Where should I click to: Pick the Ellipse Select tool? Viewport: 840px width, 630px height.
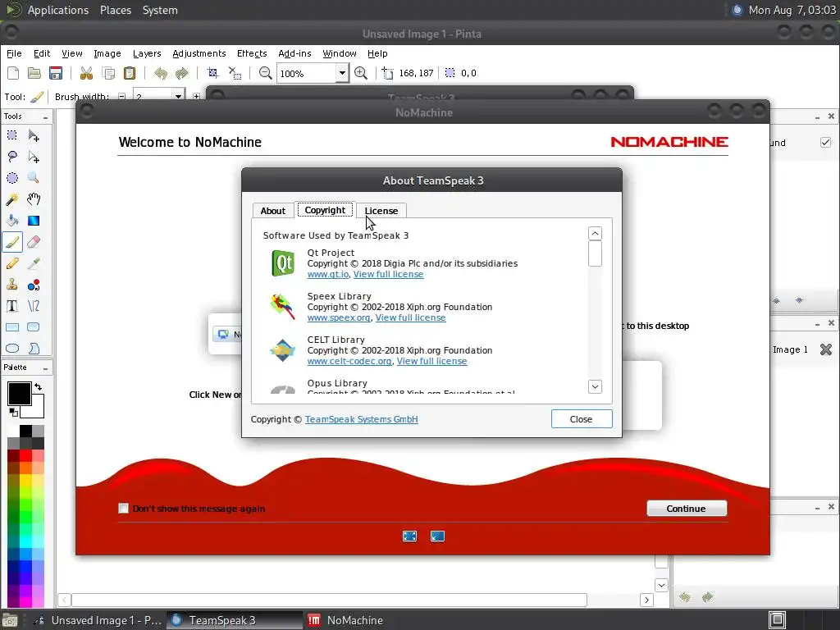point(11,178)
